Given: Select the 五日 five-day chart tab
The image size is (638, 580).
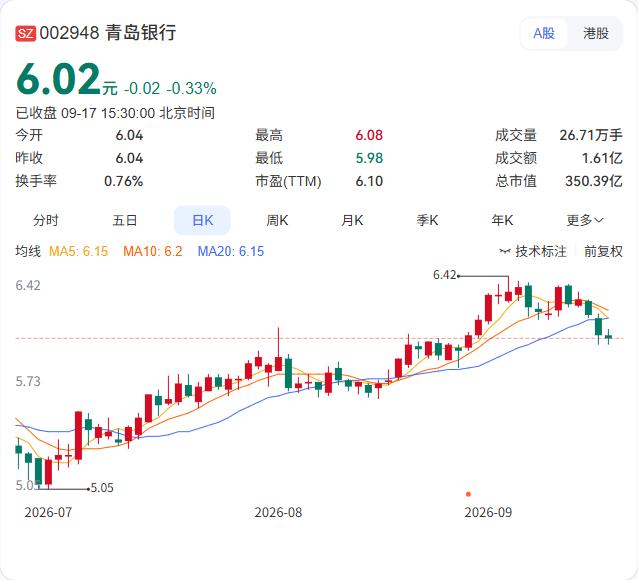Looking at the screenshot, I should pyautogui.click(x=125, y=220).
